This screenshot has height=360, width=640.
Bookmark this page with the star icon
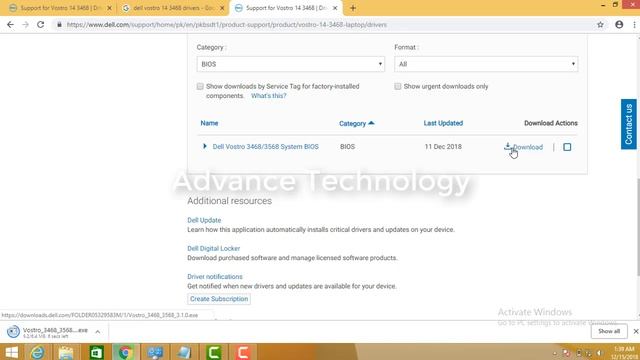(600, 24)
